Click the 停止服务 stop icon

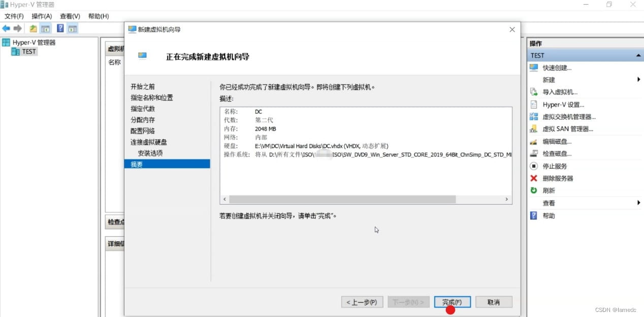pos(534,166)
